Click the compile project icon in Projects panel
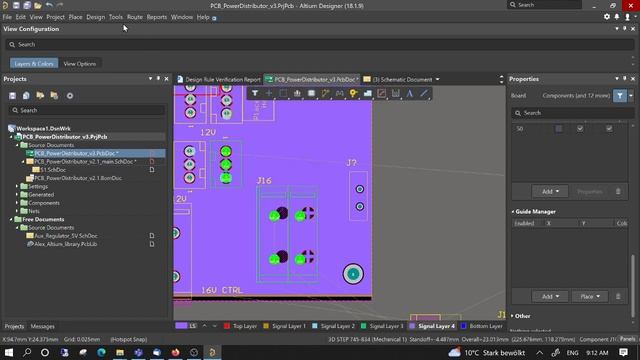The width and height of the screenshot is (640, 360). tap(27, 96)
